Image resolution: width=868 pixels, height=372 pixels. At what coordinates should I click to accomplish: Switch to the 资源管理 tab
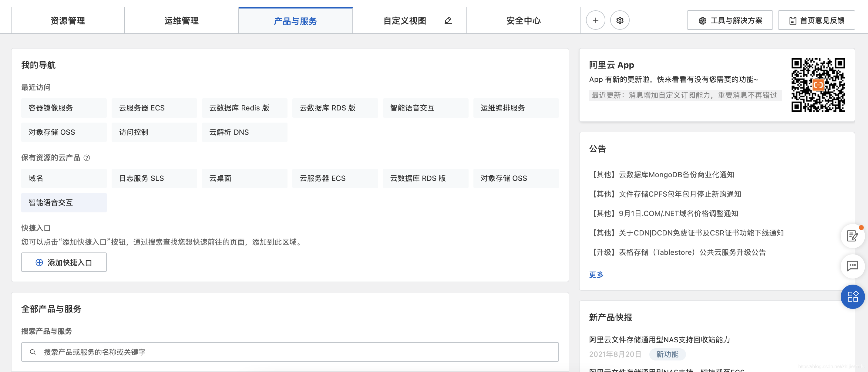68,21
